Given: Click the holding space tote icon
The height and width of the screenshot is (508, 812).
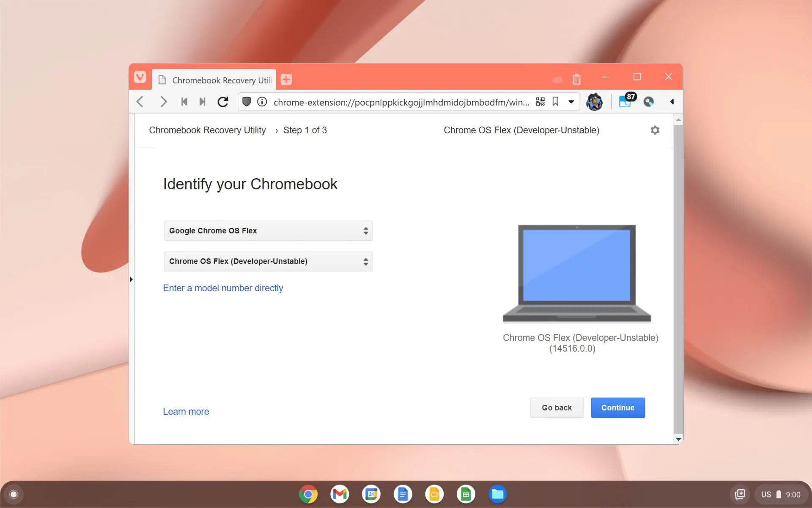Looking at the screenshot, I should click(740, 494).
